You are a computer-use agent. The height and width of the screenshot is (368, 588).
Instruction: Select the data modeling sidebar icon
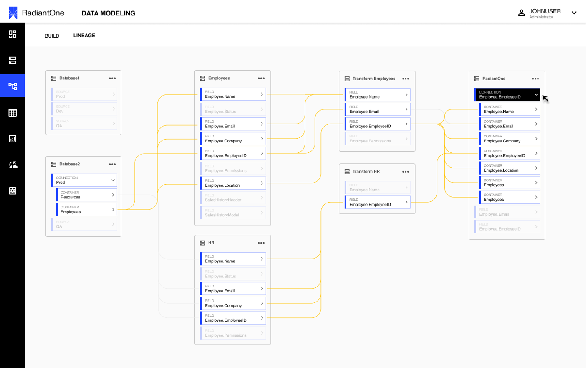[x=13, y=86]
